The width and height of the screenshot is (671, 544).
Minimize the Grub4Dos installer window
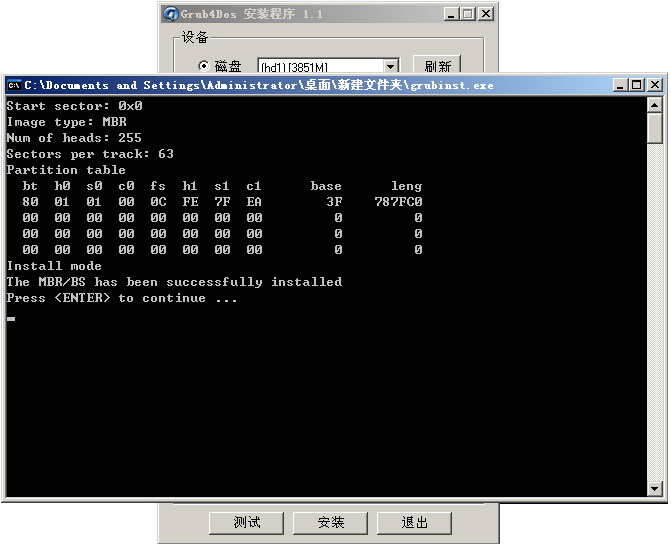449,14
